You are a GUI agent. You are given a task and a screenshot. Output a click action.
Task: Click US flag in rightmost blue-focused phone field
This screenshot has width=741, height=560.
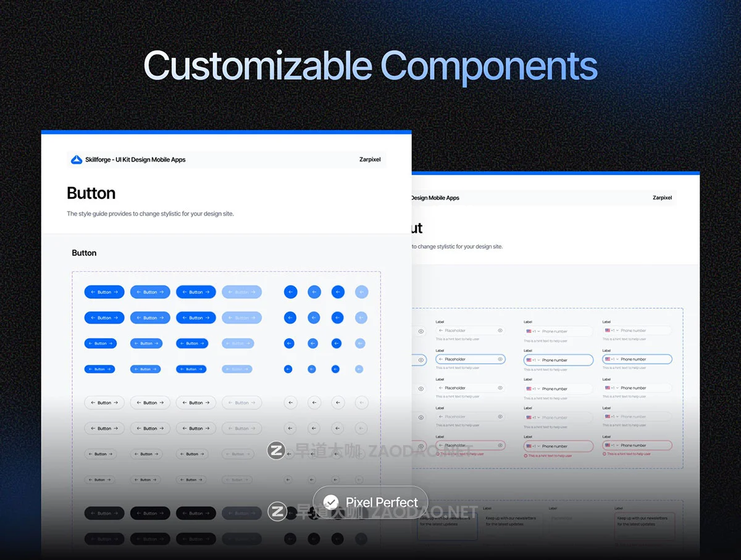tap(608, 359)
